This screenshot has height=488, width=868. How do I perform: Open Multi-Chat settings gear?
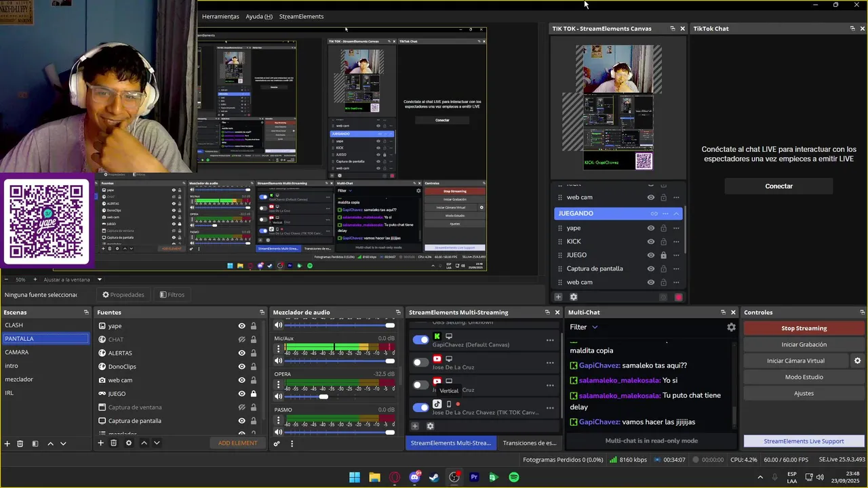[731, 327]
